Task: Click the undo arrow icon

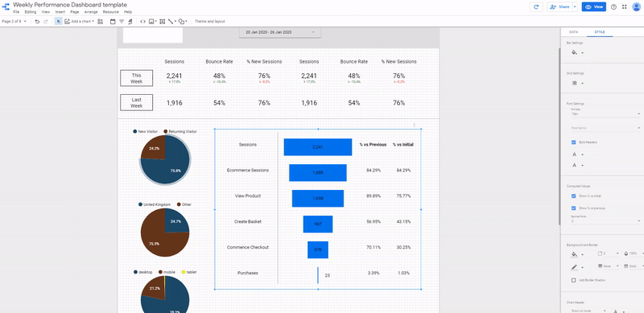Action: click(37, 22)
